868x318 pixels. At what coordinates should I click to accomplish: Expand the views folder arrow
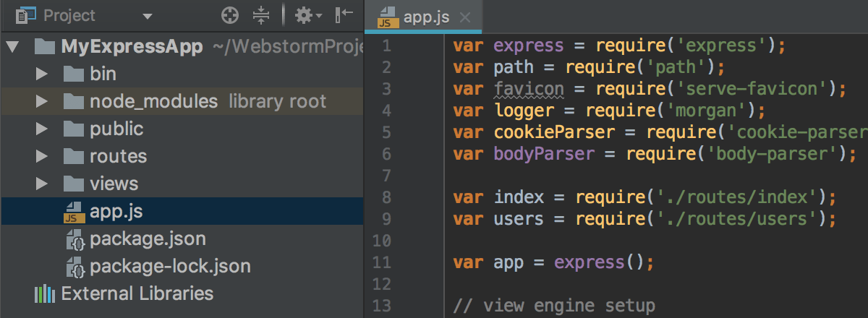(x=41, y=184)
